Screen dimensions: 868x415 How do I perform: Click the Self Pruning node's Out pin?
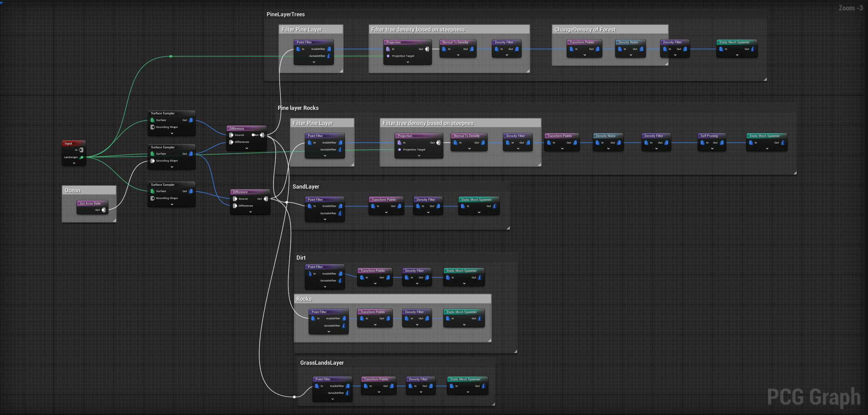pyautogui.click(x=722, y=143)
